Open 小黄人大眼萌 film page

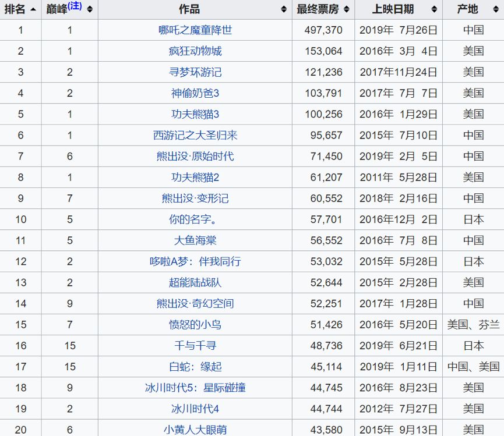coord(195,430)
